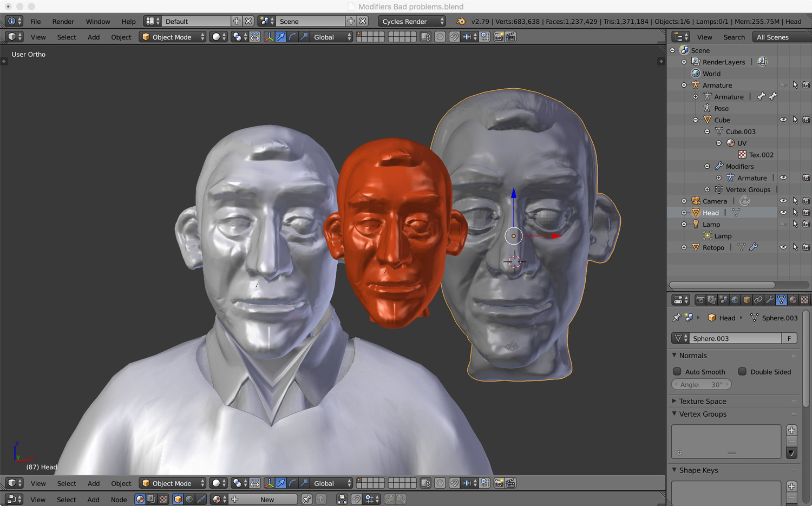Open the Cycles Render engine dropdown
812x506 pixels.
coord(411,21)
